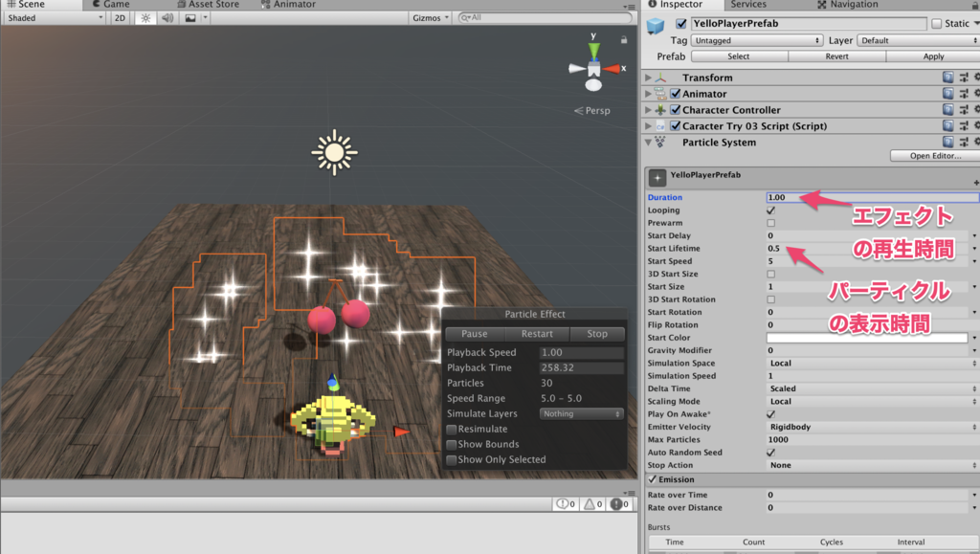The height and width of the screenshot is (554, 980).
Task: Click the Y axis cone of the orientation gizmo
Action: click(593, 50)
